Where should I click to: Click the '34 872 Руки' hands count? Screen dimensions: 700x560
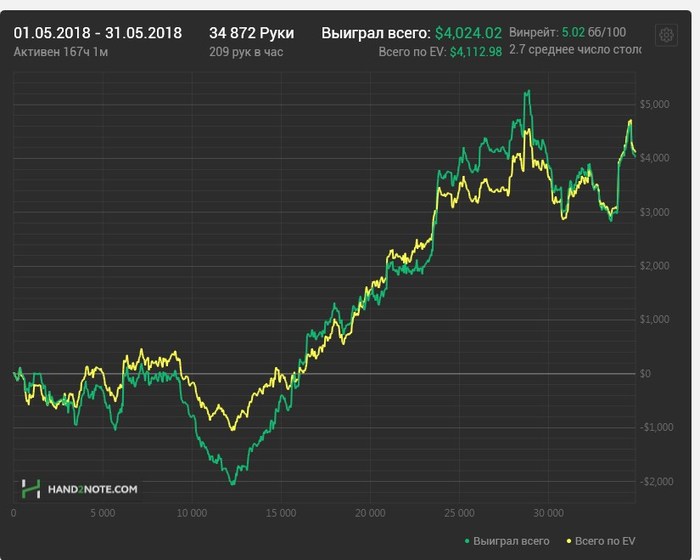[x=251, y=33]
